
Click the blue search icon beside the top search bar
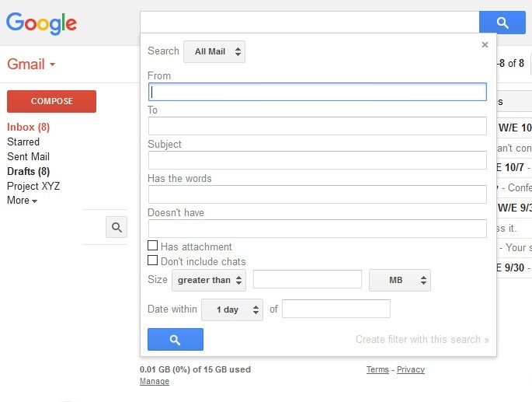(x=502, y=23)
